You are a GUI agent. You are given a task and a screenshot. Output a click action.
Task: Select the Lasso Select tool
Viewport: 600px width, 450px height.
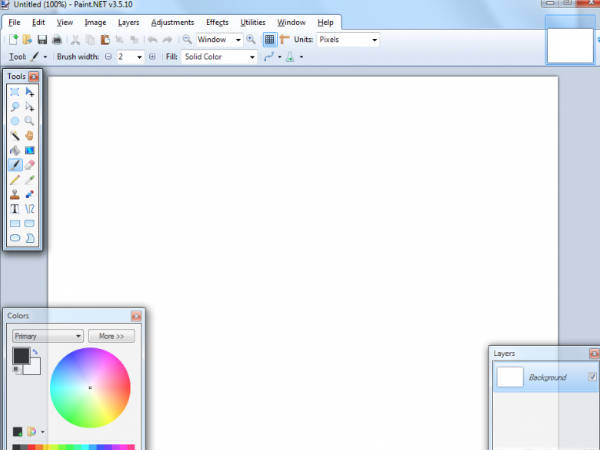coord(15,106)
